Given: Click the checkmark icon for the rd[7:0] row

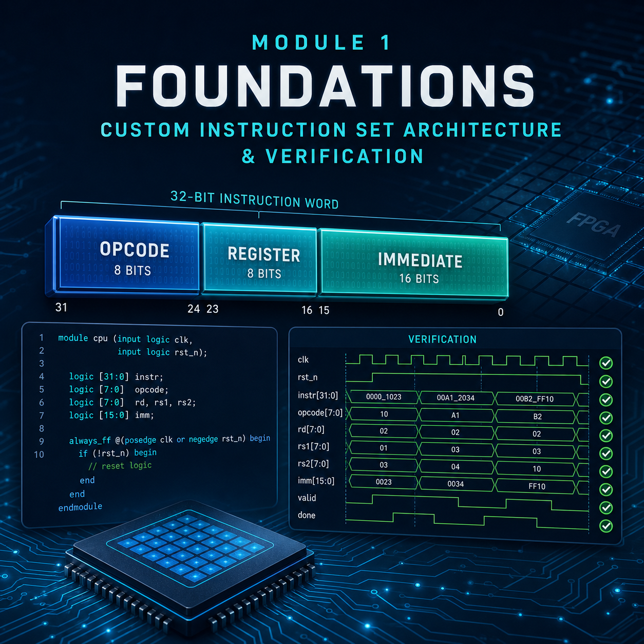Looking at the screenshot, I should pos(606,435).
